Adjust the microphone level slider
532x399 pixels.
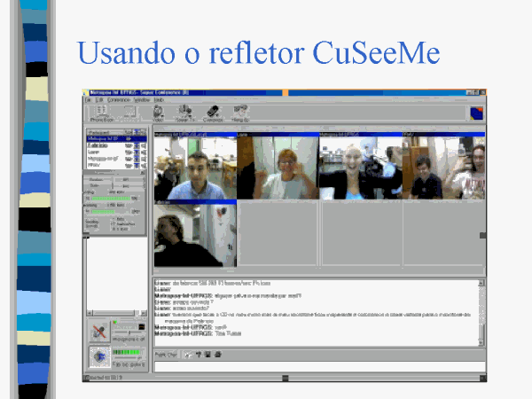tap(129, 332)
